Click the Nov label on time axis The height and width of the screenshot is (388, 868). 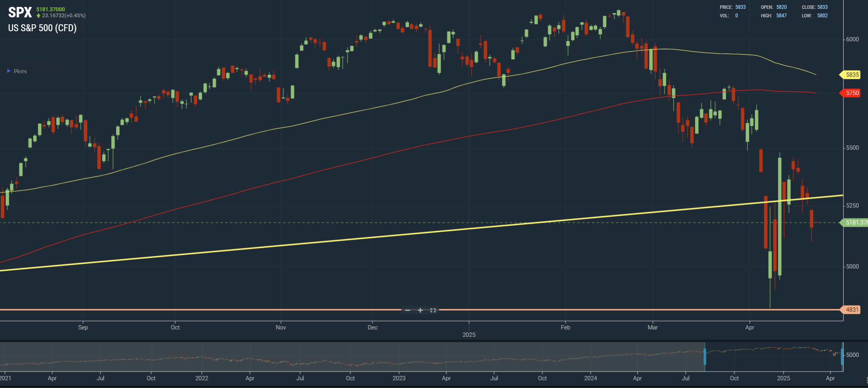[x=281, y=328]
